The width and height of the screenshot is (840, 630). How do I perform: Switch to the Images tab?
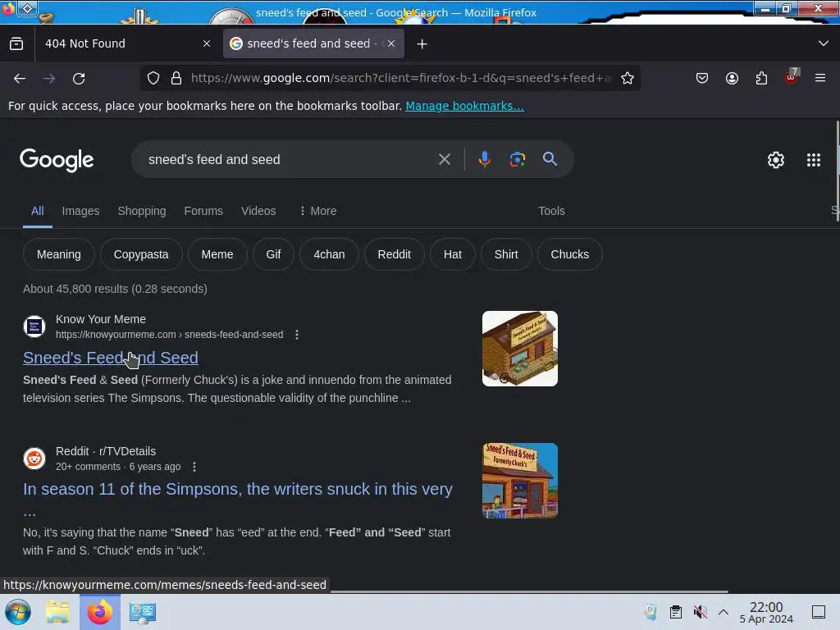coord(81,211)
